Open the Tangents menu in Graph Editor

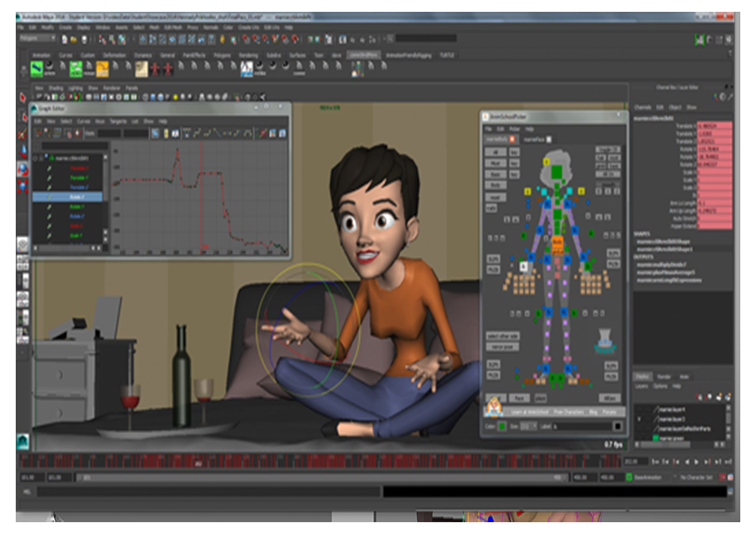[118, 121]
